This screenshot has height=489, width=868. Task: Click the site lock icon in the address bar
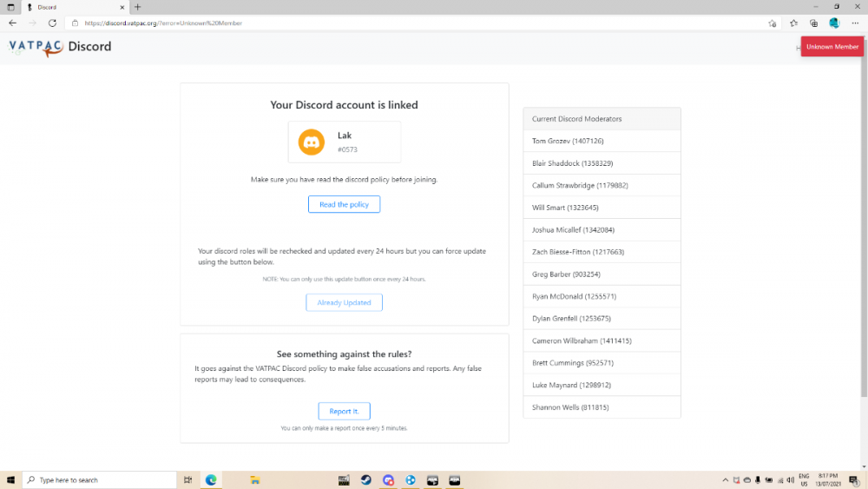(x=76, y=23)
